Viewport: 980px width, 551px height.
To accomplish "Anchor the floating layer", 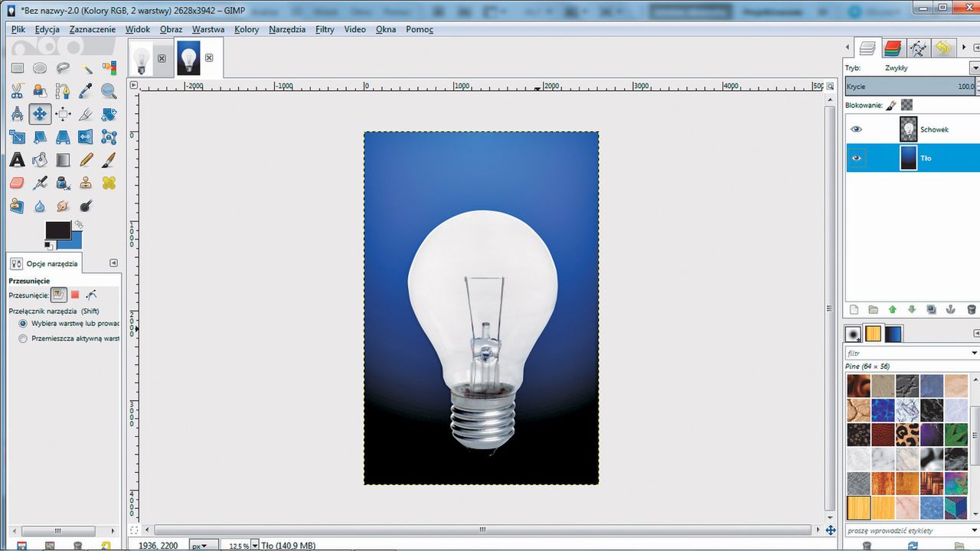I will tap(951, 310).
